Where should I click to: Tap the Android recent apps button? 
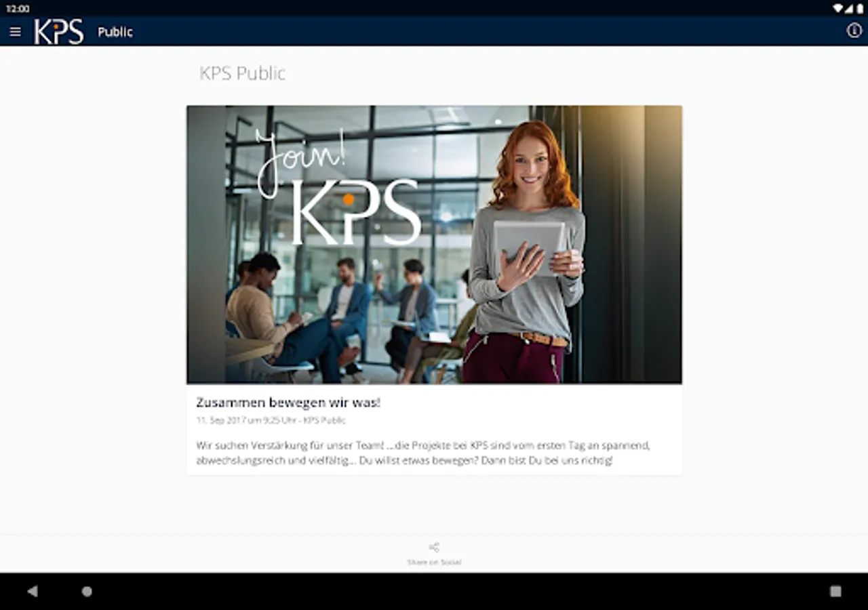(x=835, y=591)
